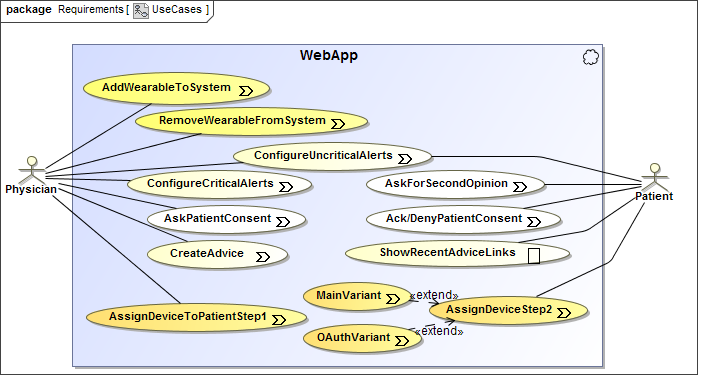Screen dimensions: 701x376
Task: Click the Patient actor name label
Action: 654,196
